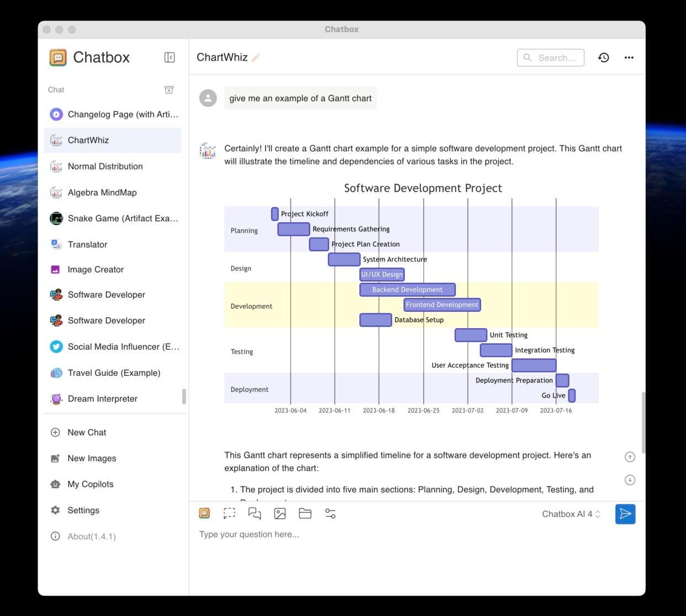
Task: Click the upward arrow scroll control
Action: [x=629, y=456]
